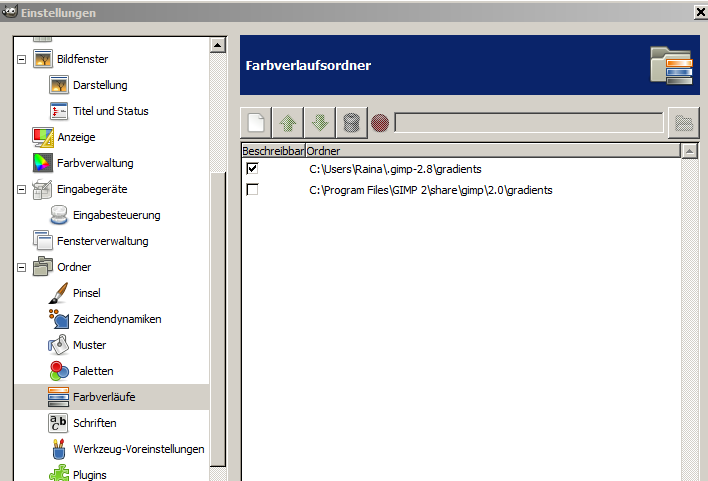
Task: Click the Farbverwaltung color triangle icon
Action: (x=43, y=163)
